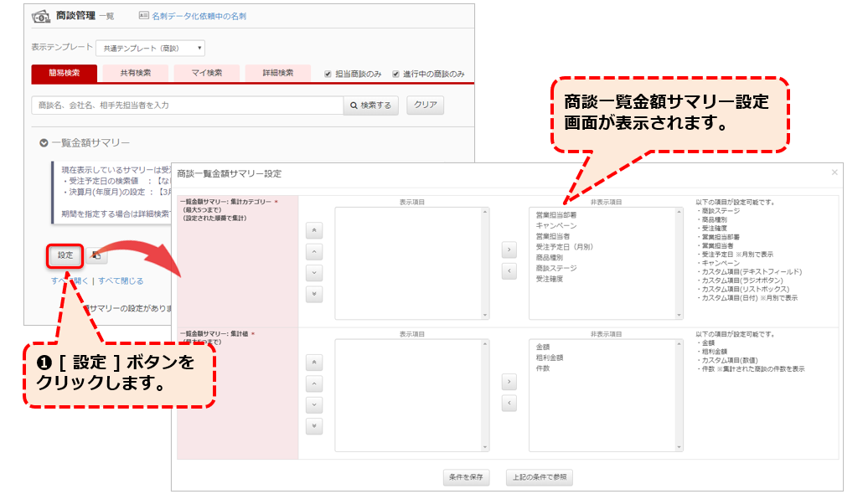Click move-to-top arrow in 集計カテゴリー section
Screen dimensions: 868x494
pos(314,229)
